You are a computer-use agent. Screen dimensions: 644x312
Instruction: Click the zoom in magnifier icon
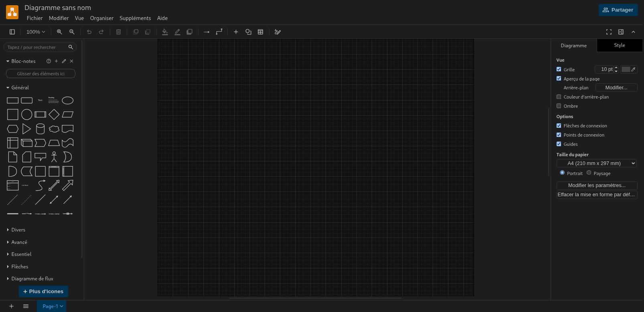point(59,32)
